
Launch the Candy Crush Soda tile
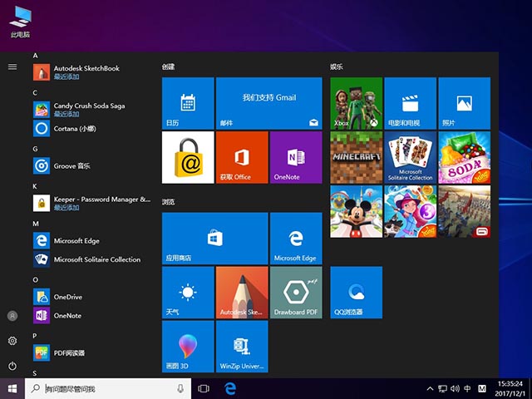[464, 157]
